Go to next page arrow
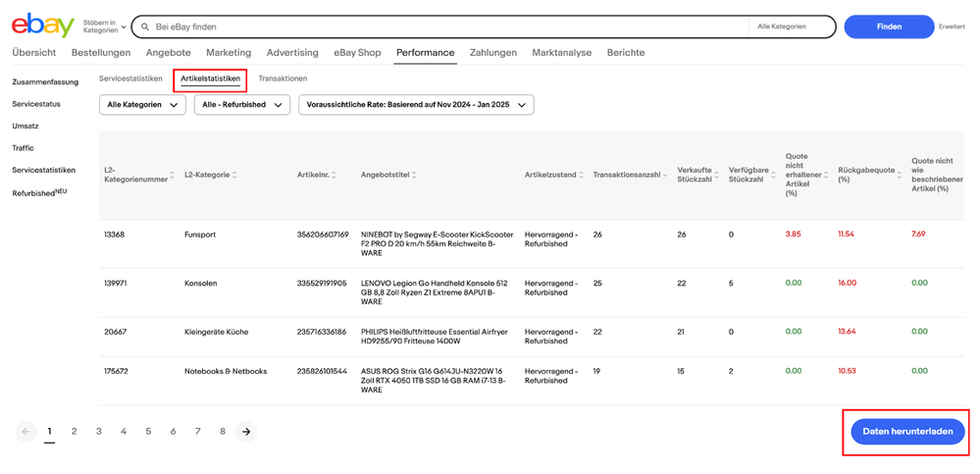980x474 pixels. 246,431
